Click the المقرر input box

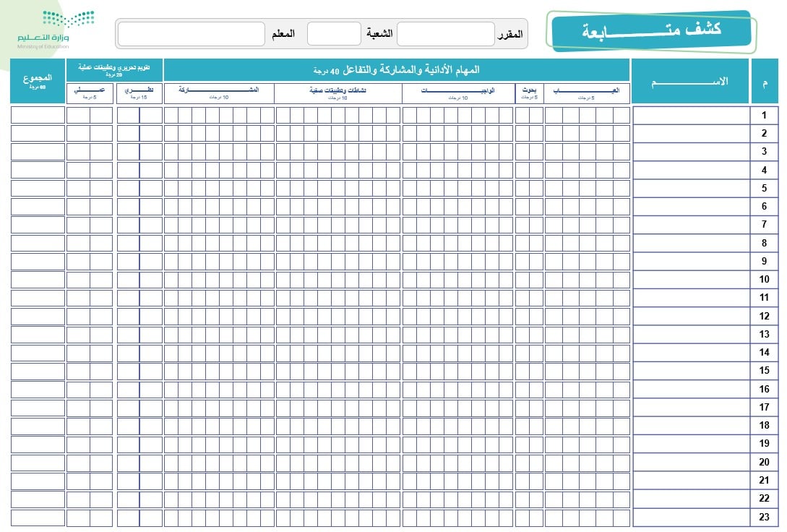point(445,34)
